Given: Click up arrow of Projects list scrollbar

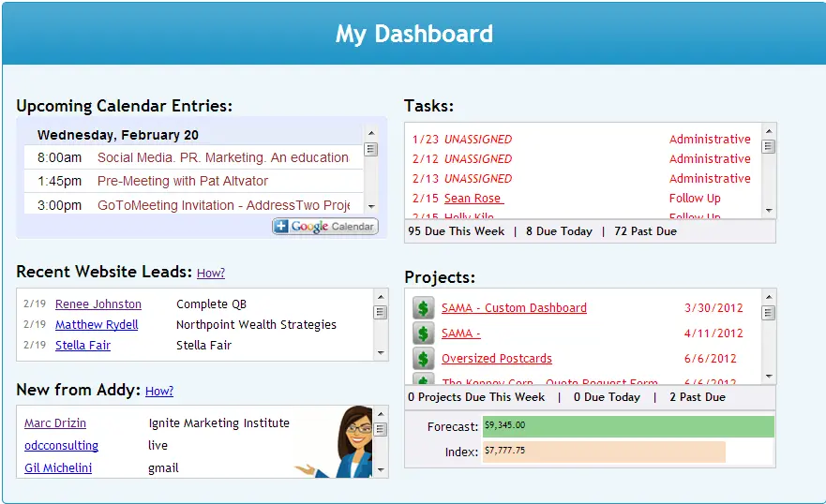Looking at the screenshot, I should (769, 297).
